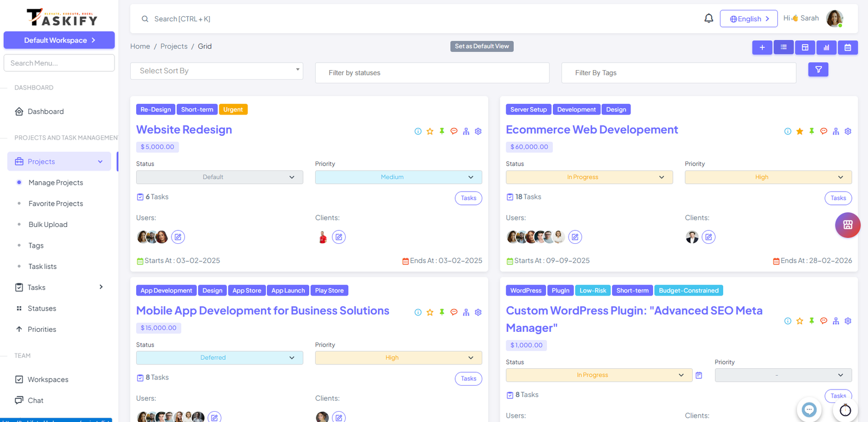
Task: Open the calendar view icon
Action: coord(847,48)
